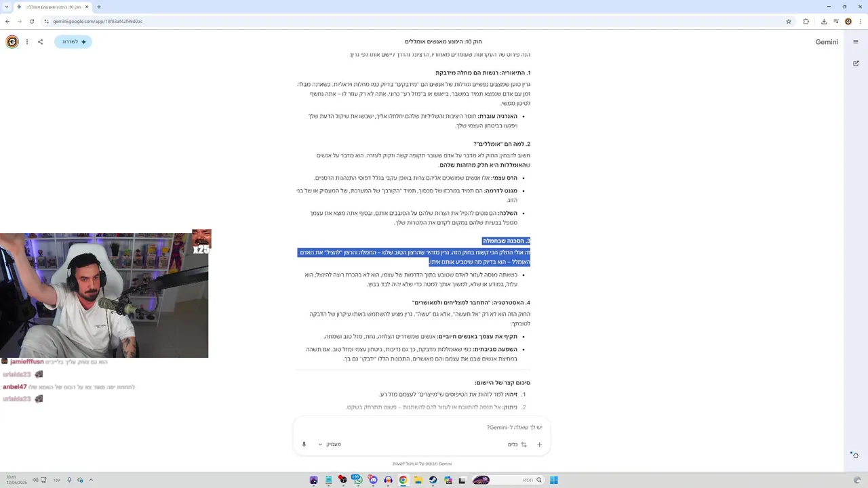Open Chrome extensions puzzle icon
Screen dimensions: 868x488
pos(806,21)
